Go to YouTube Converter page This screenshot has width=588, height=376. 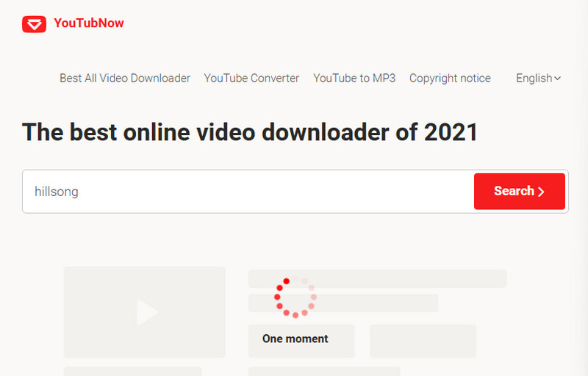click(251, 78)
